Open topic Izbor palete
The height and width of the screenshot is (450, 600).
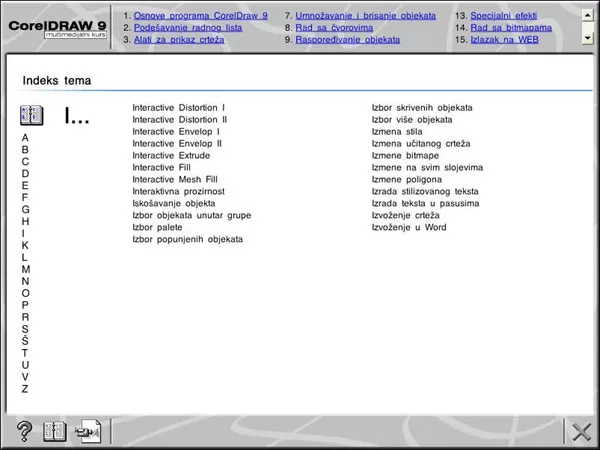click(157, 227)
